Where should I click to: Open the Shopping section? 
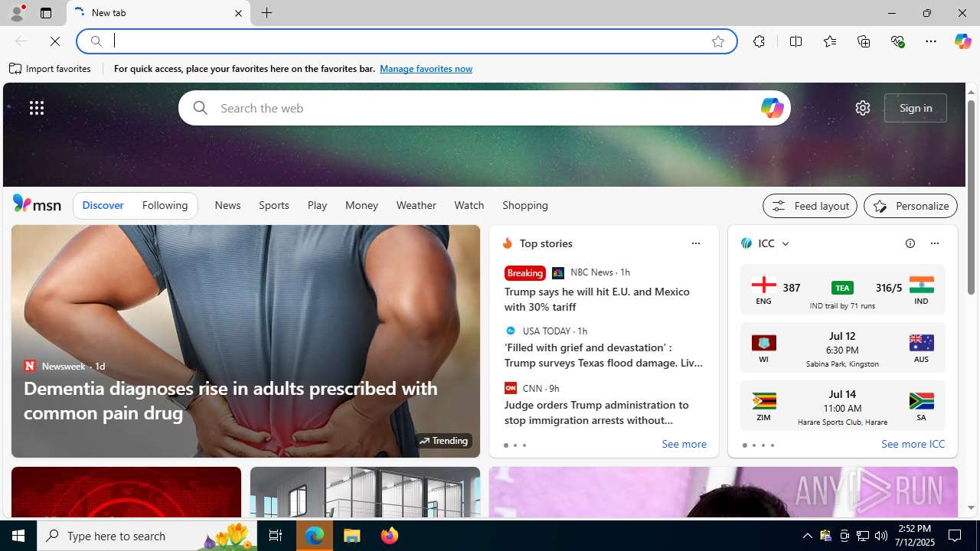point(525,205)
